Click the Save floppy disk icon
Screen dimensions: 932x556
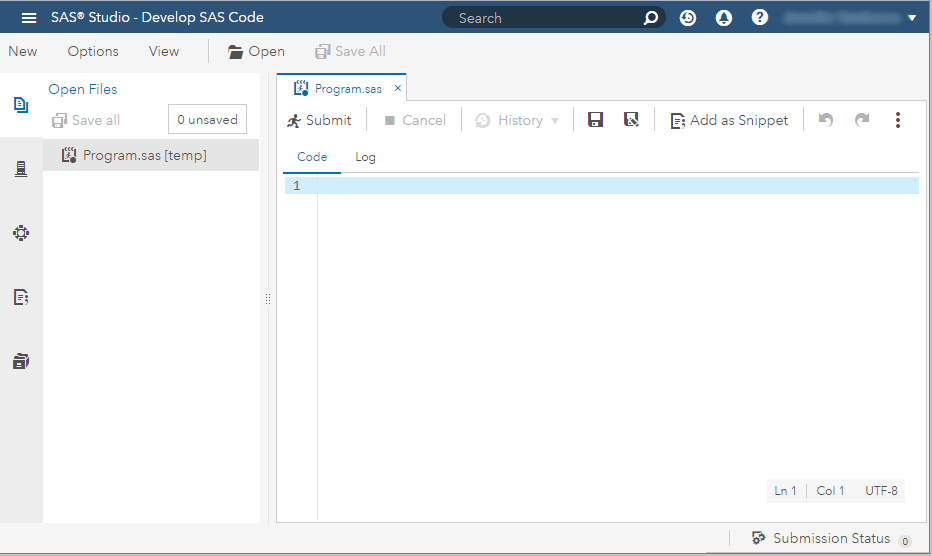tap(595, 120)
